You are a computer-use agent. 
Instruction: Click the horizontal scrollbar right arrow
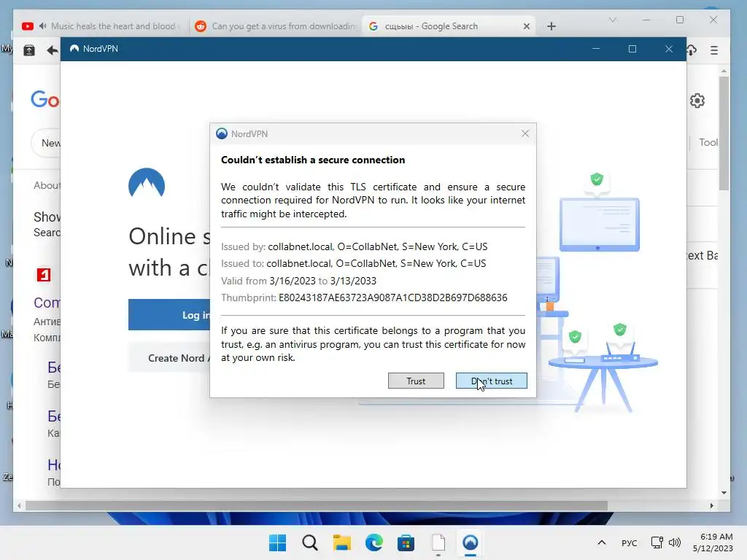pos(712,505)
